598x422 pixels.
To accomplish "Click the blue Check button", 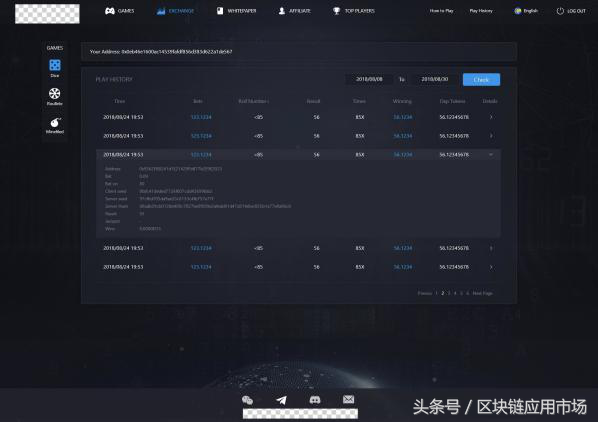I will (481, 79).
